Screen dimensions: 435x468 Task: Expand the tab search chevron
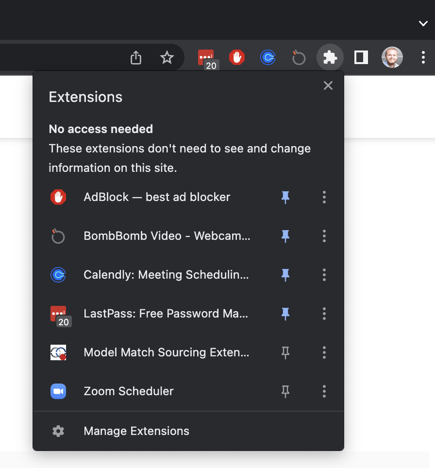[423, 23]
